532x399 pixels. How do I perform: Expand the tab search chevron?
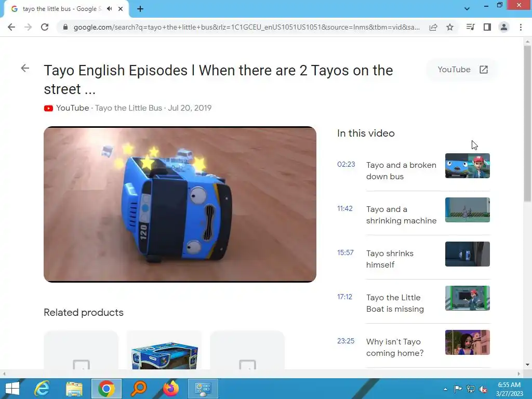tap(467, 9)
